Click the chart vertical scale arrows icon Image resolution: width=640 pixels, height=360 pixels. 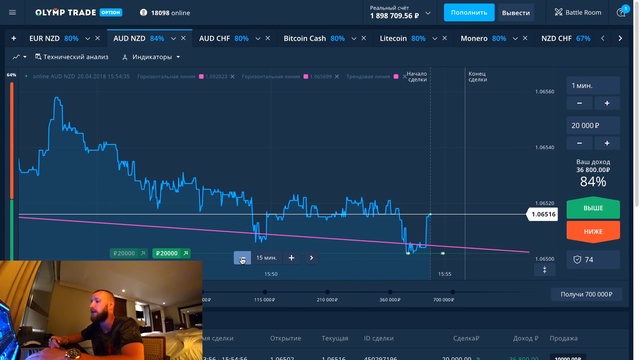pyautogui.click(x=544, y=270)
